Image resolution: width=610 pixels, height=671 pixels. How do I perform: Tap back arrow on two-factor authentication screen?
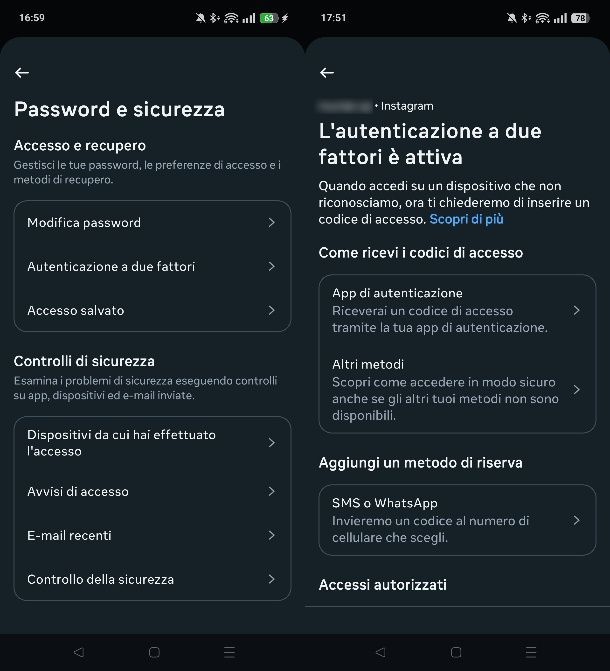point(326,73)
